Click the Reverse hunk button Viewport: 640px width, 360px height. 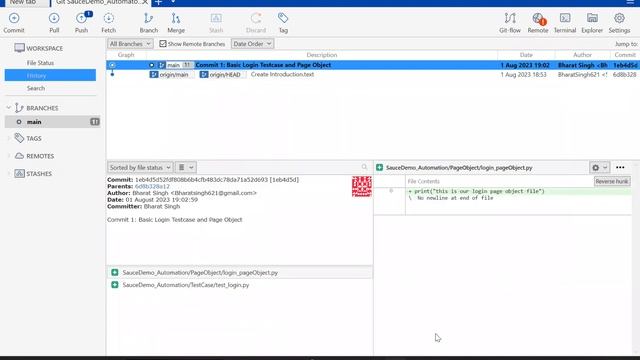point(612,181)
